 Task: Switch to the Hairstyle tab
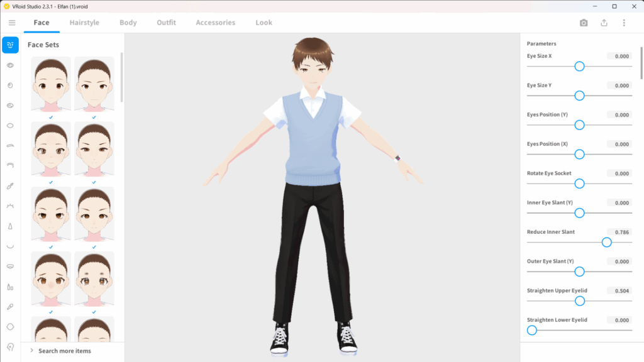click(84, 23)
